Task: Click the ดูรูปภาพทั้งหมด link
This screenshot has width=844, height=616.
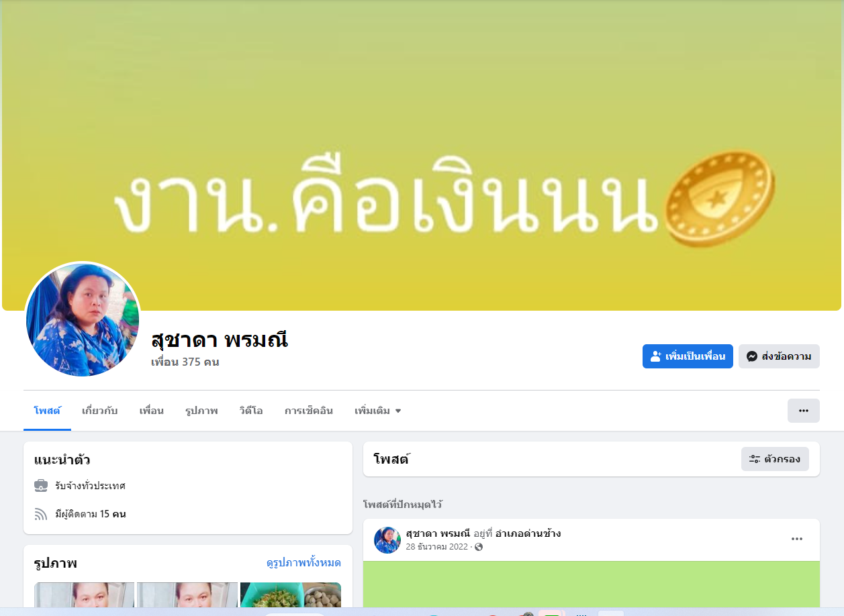Action: tap(303, 562)
